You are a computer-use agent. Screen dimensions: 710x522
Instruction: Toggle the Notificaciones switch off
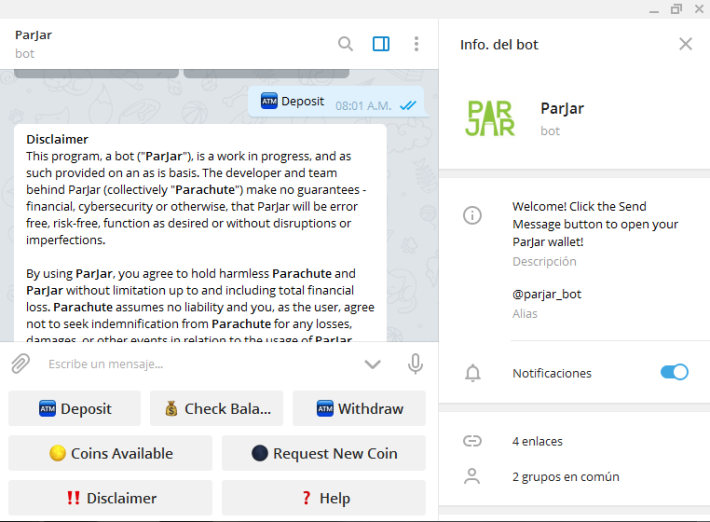tap(674, 372)
